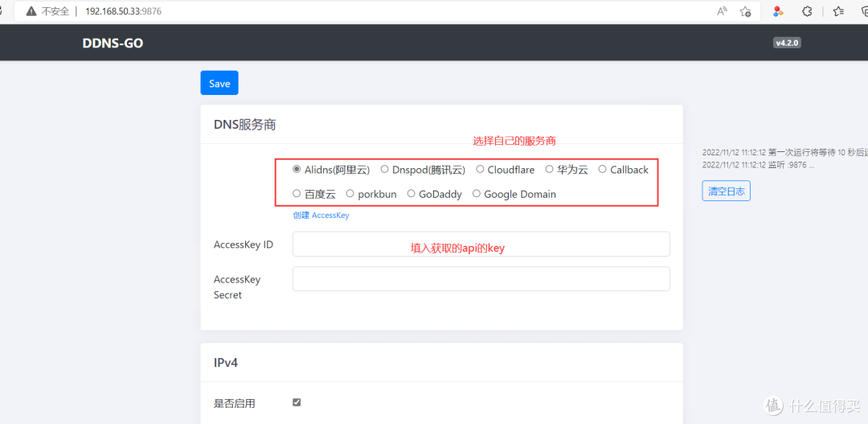Toggle the 是否启用 IPv4 checkbox

(x=297, y=402)
